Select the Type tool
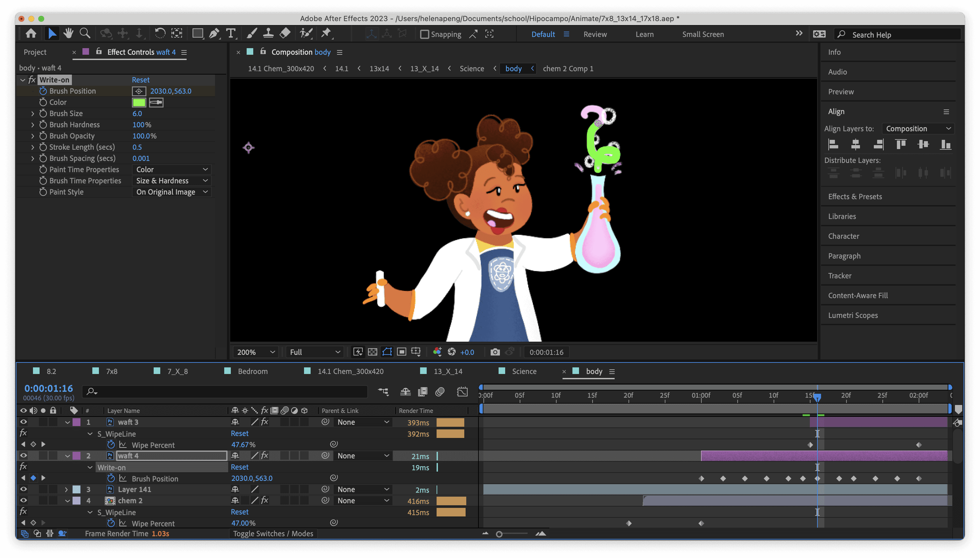 (230, 34)
